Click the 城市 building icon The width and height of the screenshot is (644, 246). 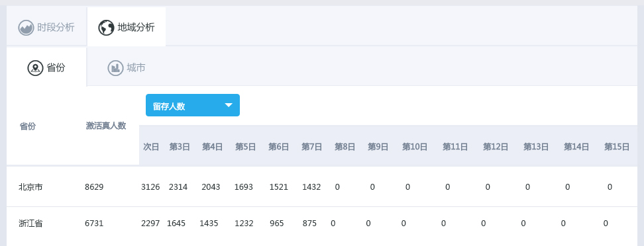pyautogui.click(x=115, y=68)
